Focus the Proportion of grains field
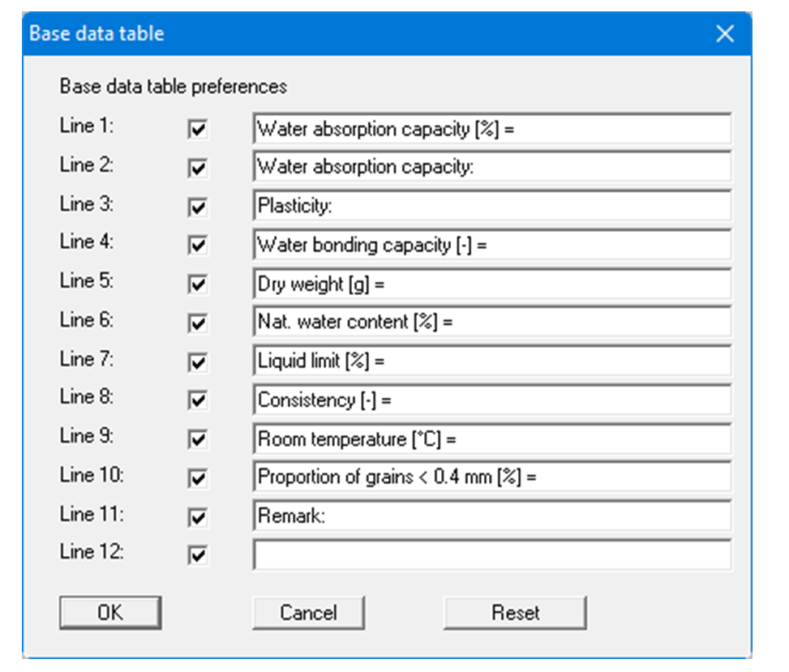789x672 pixels. pyautogui.click(x=491, y=477)
